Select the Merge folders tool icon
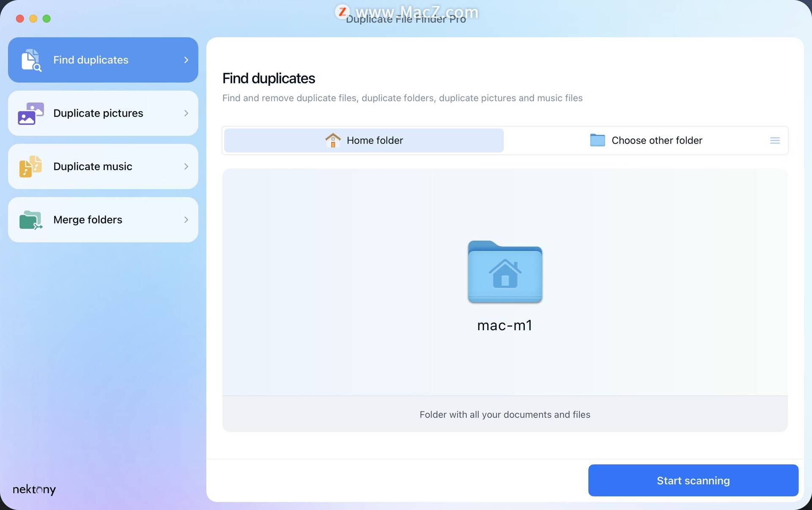 pos(30,219)
